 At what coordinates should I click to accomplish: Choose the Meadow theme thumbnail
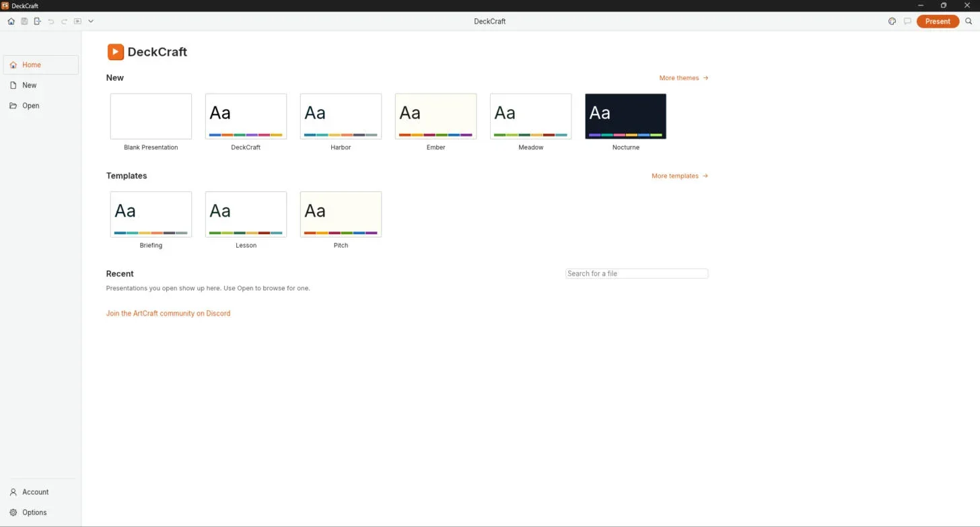(x=530, y=116)
